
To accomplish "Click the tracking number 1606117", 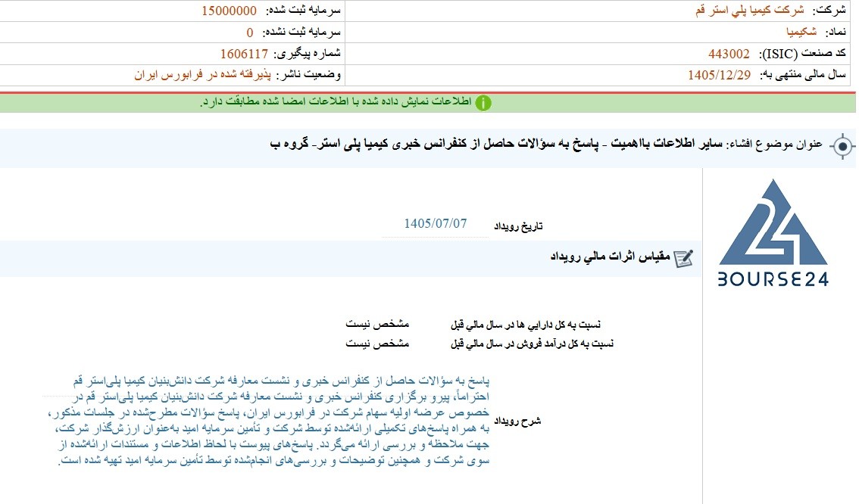I will tap(245, 54).
